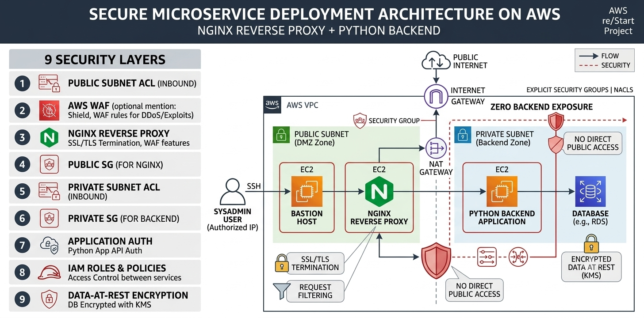Click the AWS VPC label

click(x=302, y=106)
